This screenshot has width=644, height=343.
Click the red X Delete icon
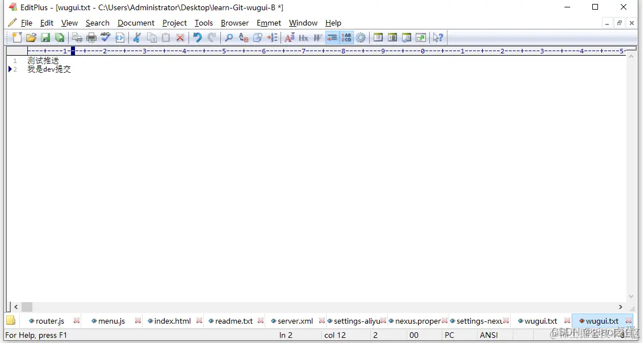pyautogui.click(x=180, y=38)
